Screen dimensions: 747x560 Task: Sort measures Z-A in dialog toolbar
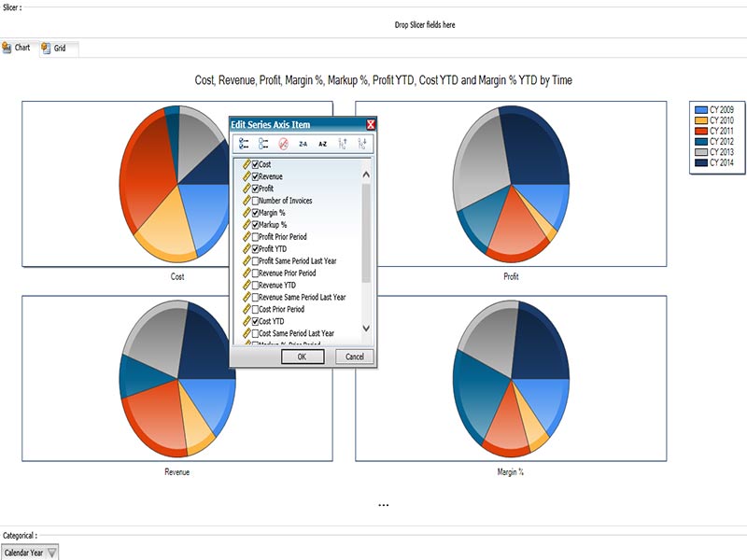pos(303,144)
